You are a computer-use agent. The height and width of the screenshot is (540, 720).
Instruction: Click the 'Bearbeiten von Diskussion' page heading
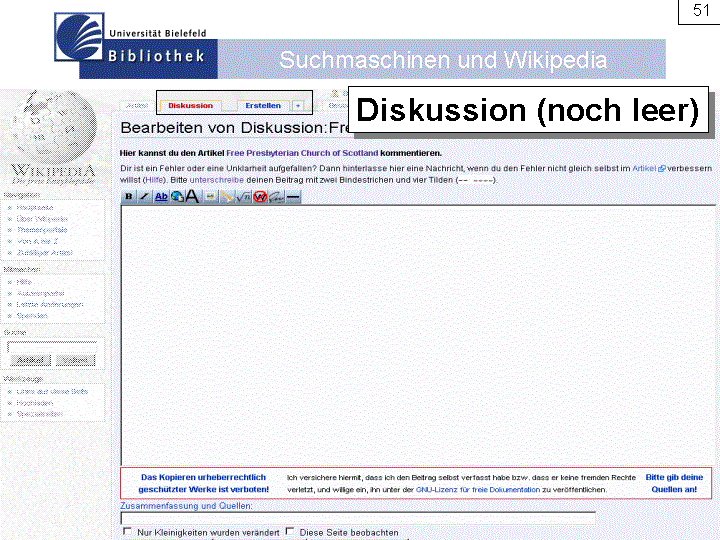coord(234,128)
